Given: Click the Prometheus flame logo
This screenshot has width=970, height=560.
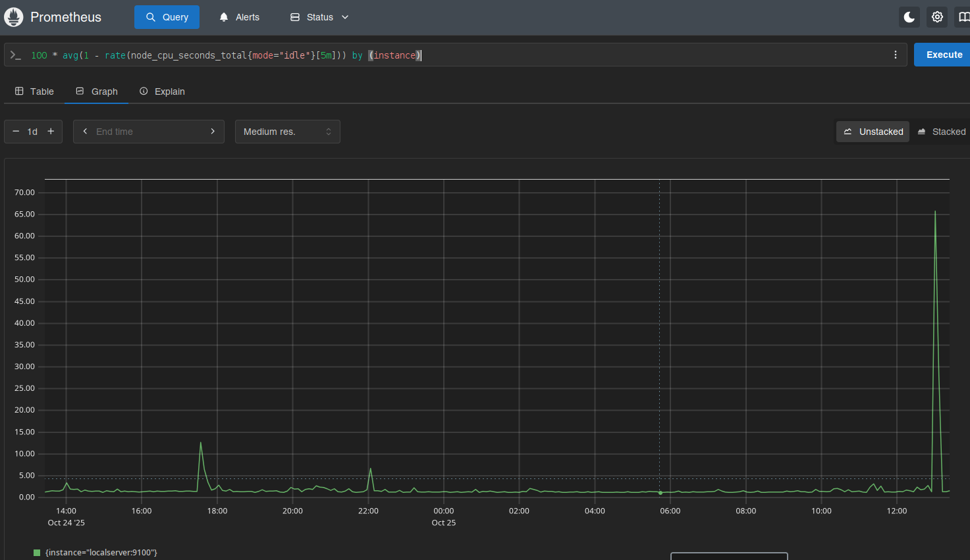Looking at the screenshot, I should click(x=14, y=17).
